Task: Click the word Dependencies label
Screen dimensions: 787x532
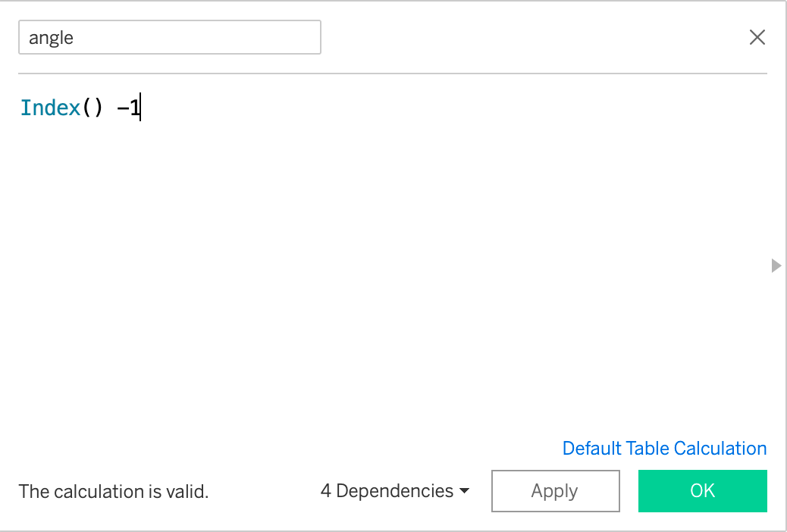Action: click(394, 491)
